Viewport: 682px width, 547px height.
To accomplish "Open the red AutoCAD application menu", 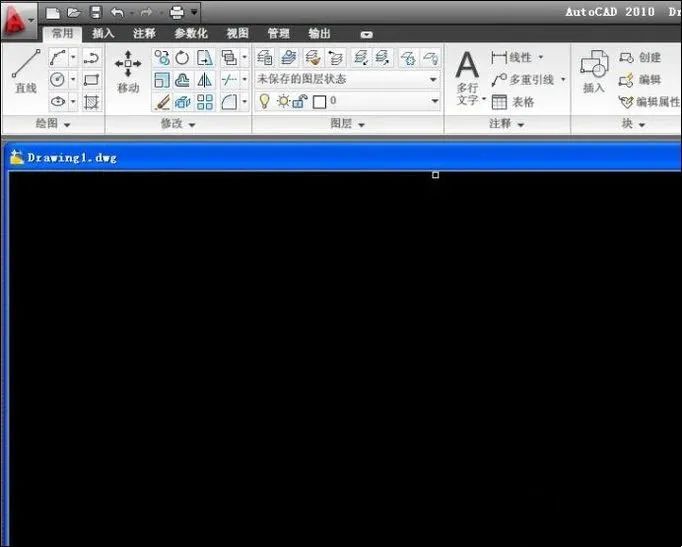I will click(17, 20).
